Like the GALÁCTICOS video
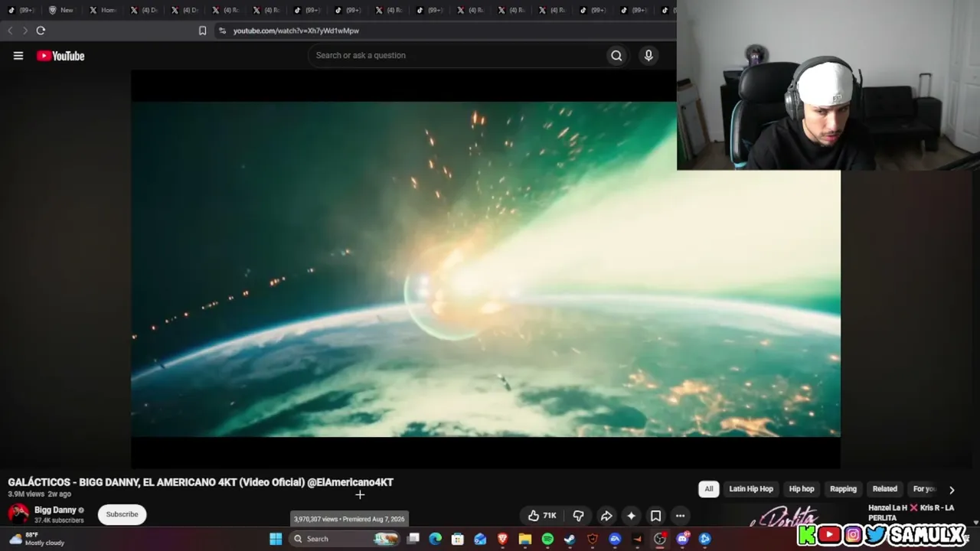980x551 pixels. tap(542, 516)
